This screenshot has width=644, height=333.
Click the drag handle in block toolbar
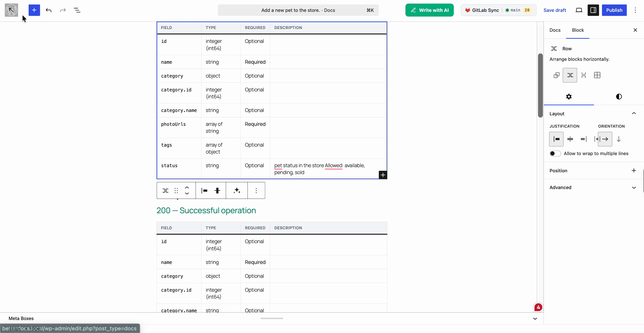coord(176,191)
